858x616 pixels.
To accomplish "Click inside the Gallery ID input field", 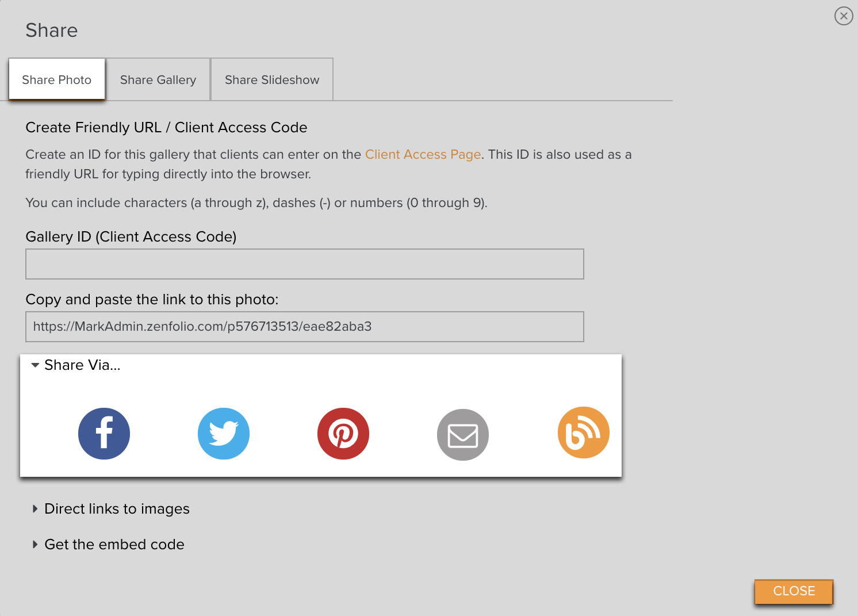I will [305, 263].
